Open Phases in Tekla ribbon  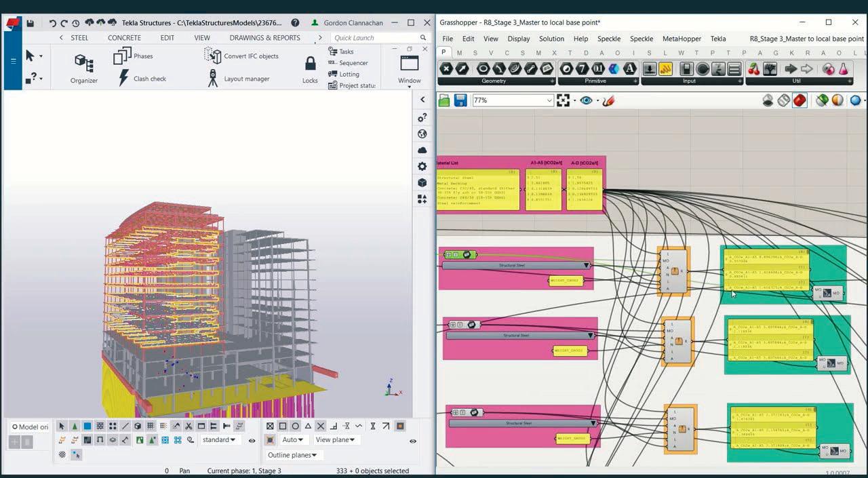coord(133,56)
